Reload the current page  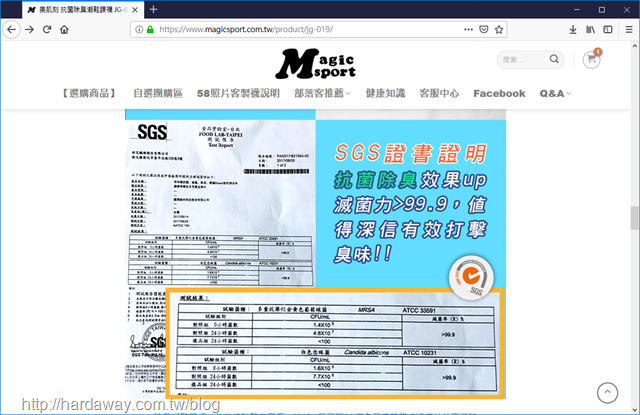47,29
